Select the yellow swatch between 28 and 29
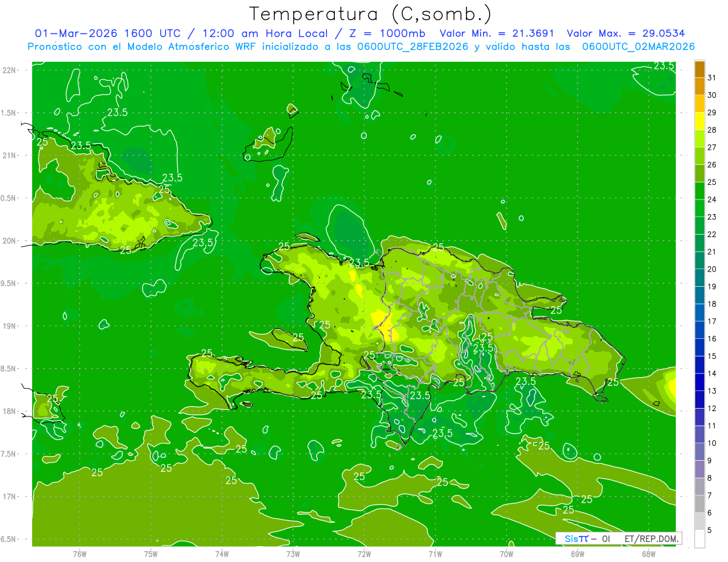 click(699, 122)
